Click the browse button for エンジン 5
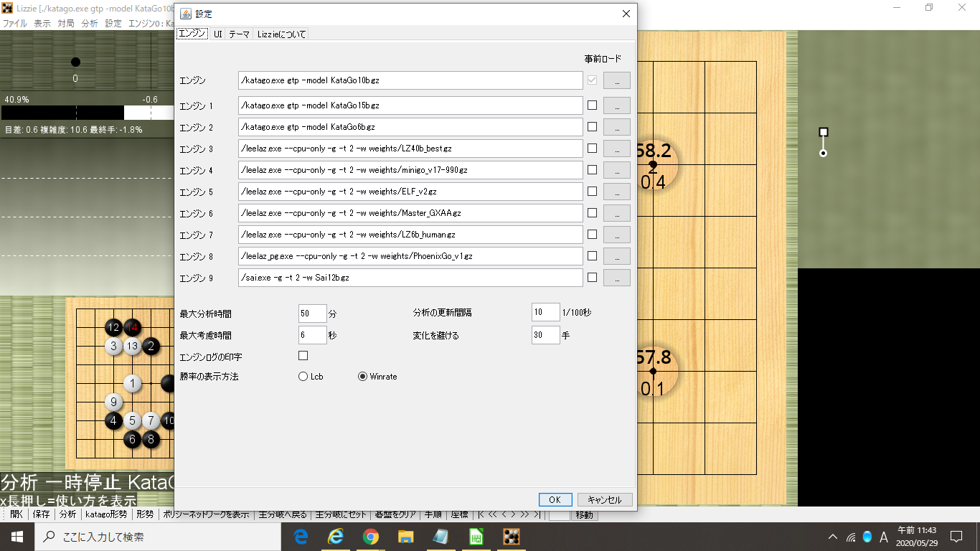 (x=616, y=192)
